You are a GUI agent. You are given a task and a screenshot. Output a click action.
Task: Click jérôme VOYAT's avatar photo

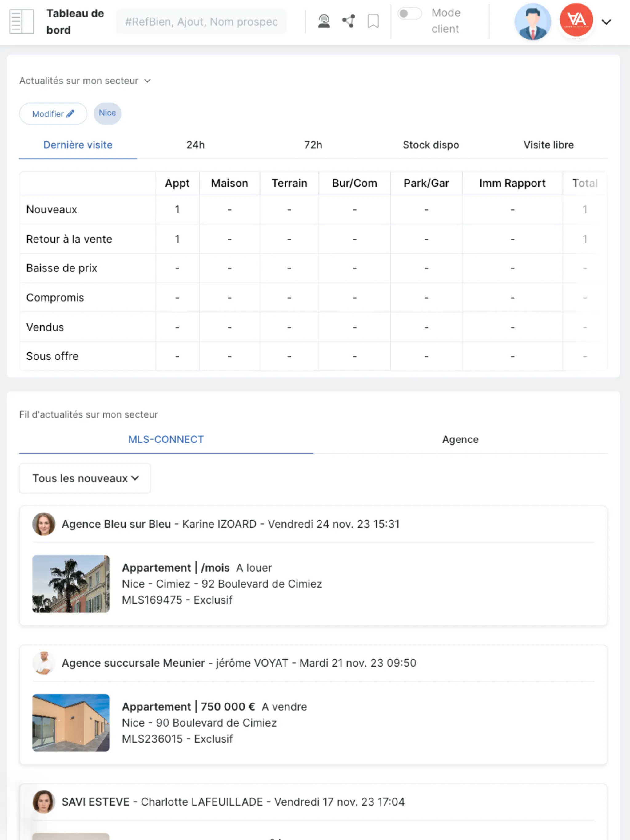[44, 663]
